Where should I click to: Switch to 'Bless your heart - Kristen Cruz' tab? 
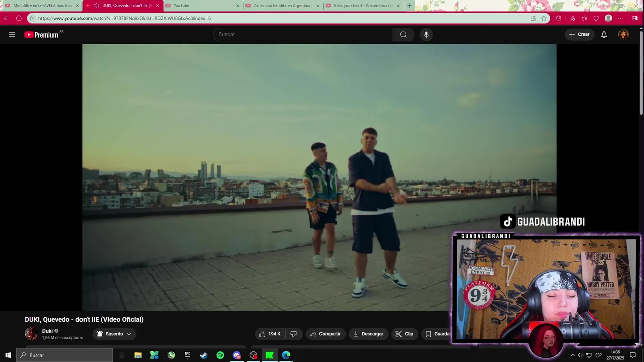pos(363,6)
